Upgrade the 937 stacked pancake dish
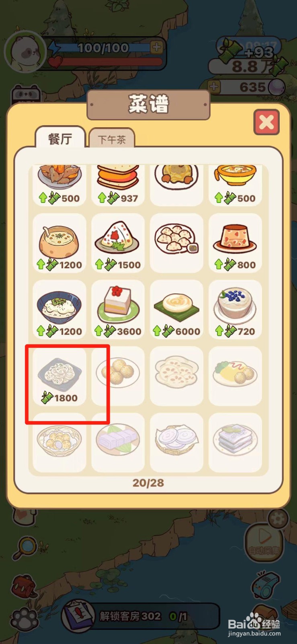This screenshot has width=297, height=644. [118, 185]
